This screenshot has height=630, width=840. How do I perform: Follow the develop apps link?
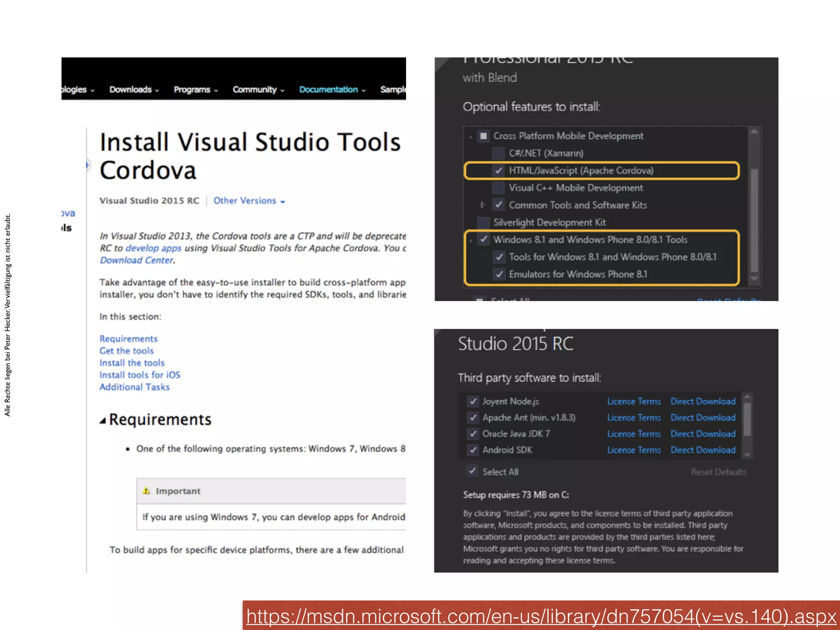coord(153,248)
